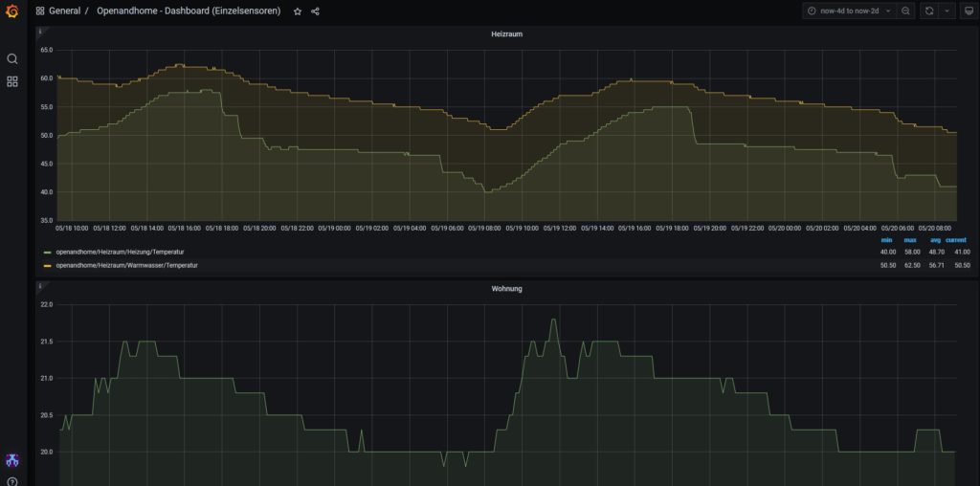
Task: Click the 05/18 16:00 x-axis label
Action: coord(185,229)
